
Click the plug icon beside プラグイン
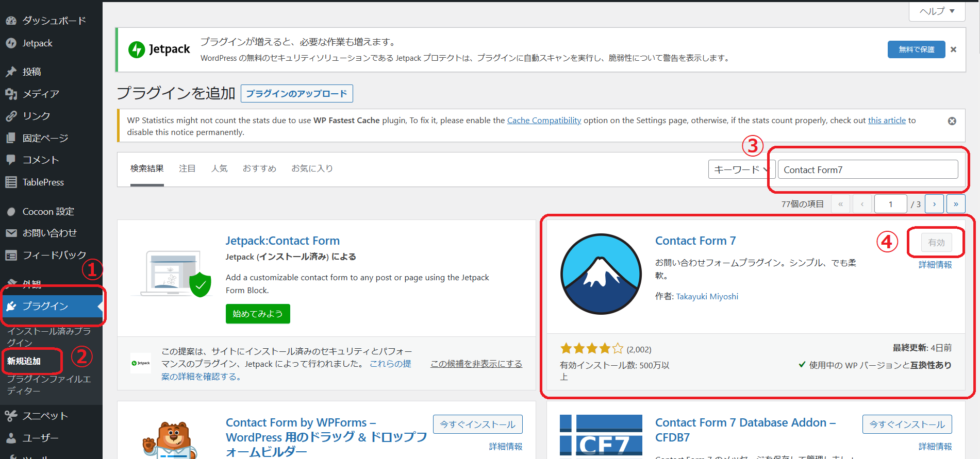(11, 306)
